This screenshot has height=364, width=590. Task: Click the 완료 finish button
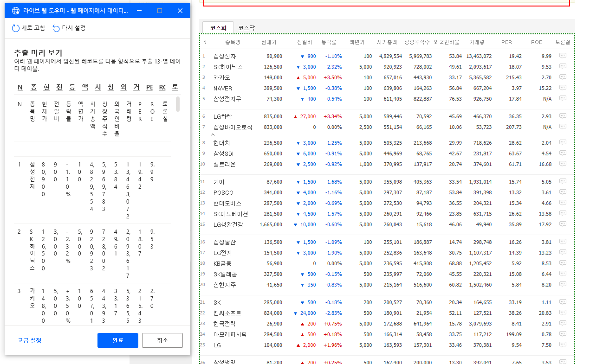[118, 340]
